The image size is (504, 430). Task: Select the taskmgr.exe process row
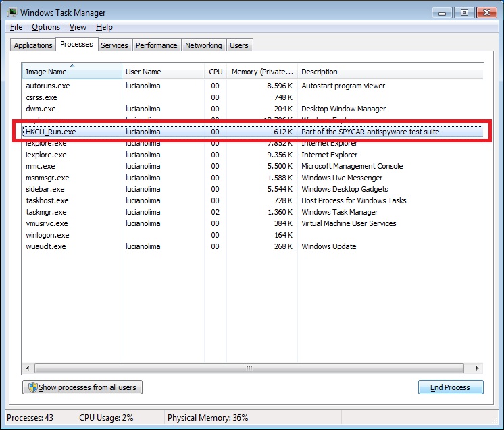pyautogui.click(x=253, y=212)
